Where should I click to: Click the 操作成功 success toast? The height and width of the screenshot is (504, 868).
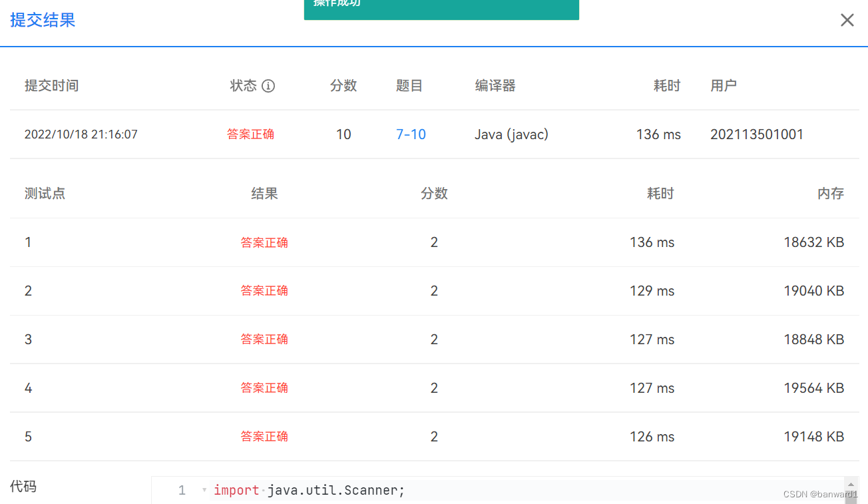(x=441, y=7)
